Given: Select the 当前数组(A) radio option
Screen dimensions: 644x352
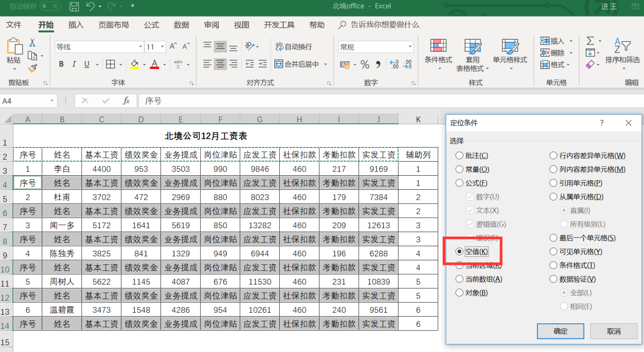Looking at the screenshot, I should pyautogui.click(x=478, y=278).
